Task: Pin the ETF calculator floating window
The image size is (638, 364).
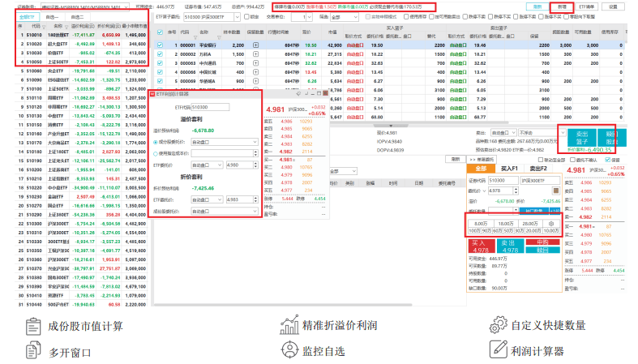Action: pos(298,93)
